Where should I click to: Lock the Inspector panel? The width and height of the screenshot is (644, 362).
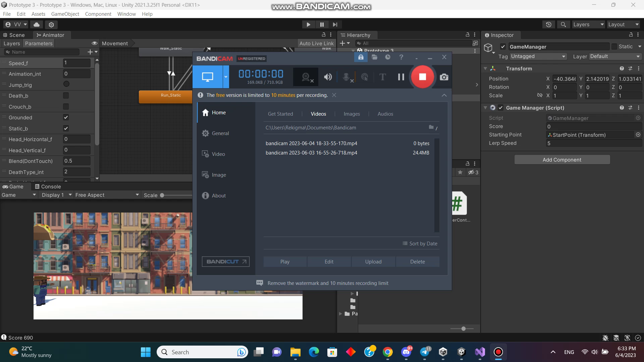631,35
